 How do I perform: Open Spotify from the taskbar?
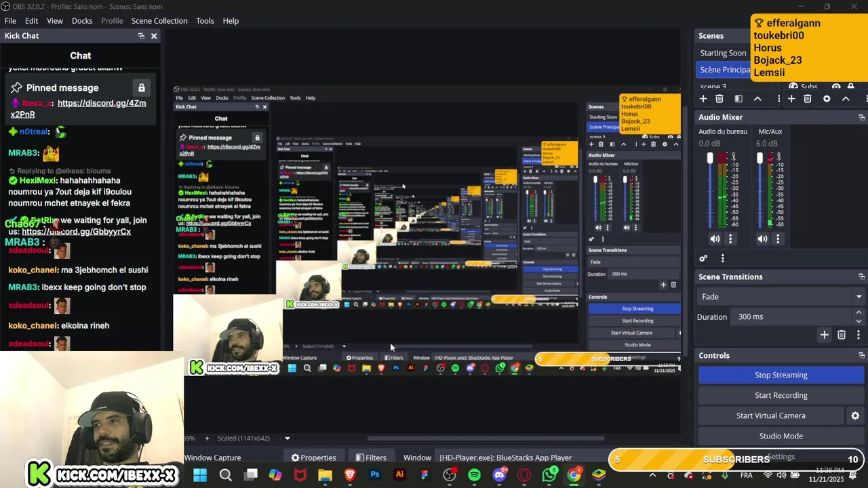(474, 474)
